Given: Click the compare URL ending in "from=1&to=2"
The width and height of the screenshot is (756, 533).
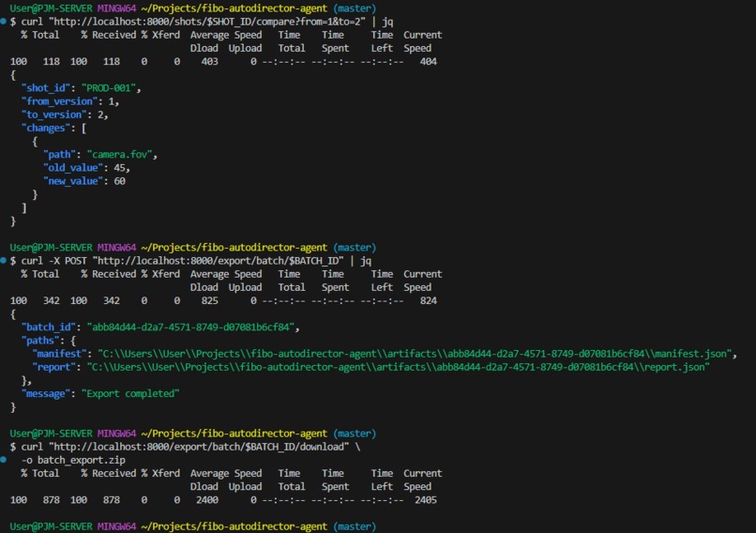Looking at the screenshot, I should 207,22.
